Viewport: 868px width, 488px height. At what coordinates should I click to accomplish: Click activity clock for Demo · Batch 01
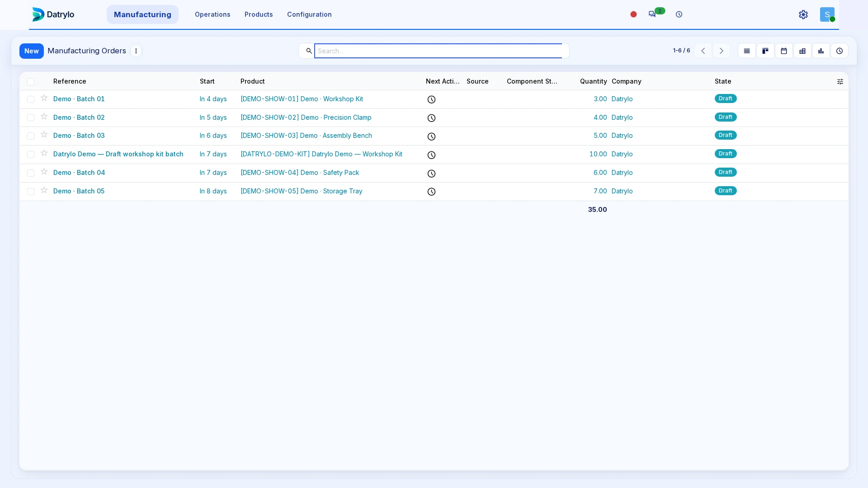point(432,99)
